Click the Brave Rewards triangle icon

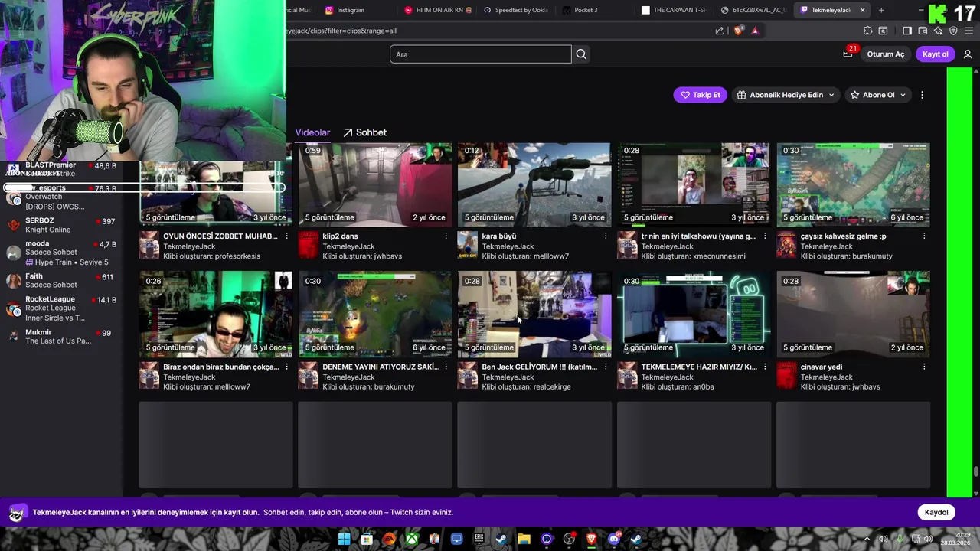pyautogui.click(x=755, y=31)
